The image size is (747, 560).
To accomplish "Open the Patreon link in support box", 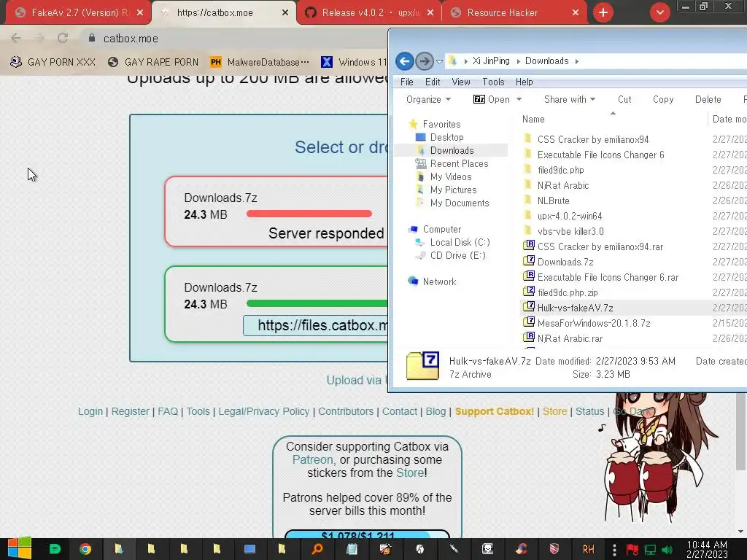I will pos(312,459).
